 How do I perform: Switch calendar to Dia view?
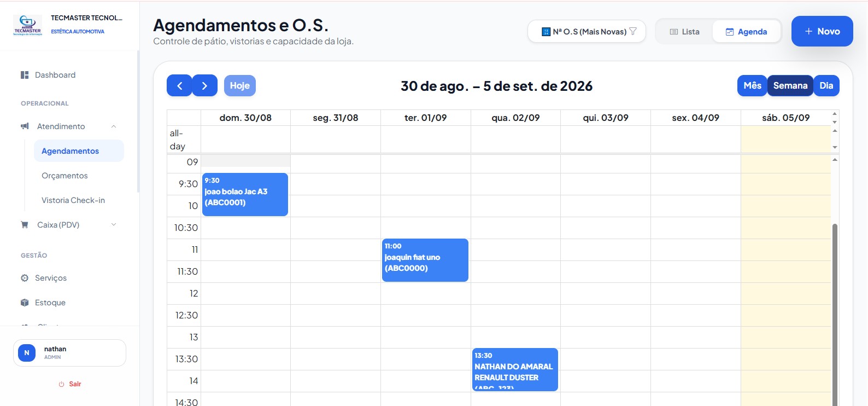[x=826, y=85]
